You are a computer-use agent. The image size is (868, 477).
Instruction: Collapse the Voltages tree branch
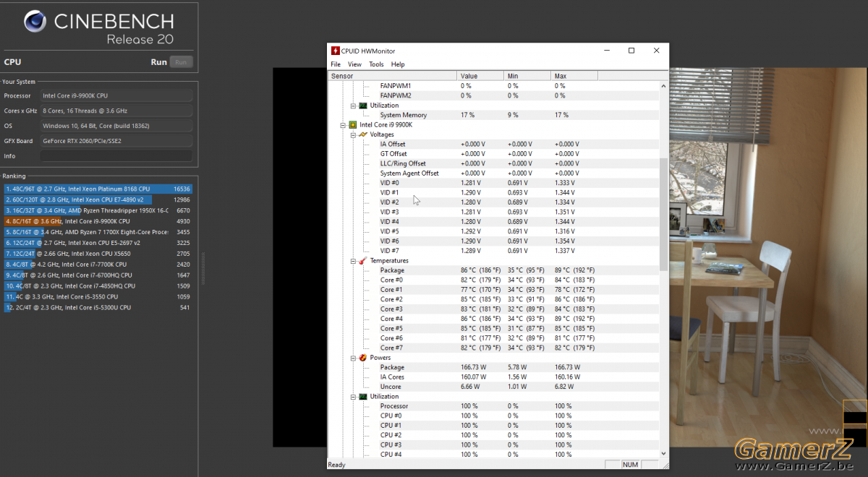(353, 134)
